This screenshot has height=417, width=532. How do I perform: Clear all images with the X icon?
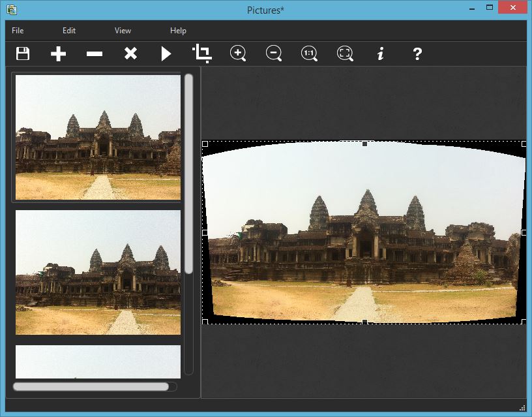click(x=130, y=54)
